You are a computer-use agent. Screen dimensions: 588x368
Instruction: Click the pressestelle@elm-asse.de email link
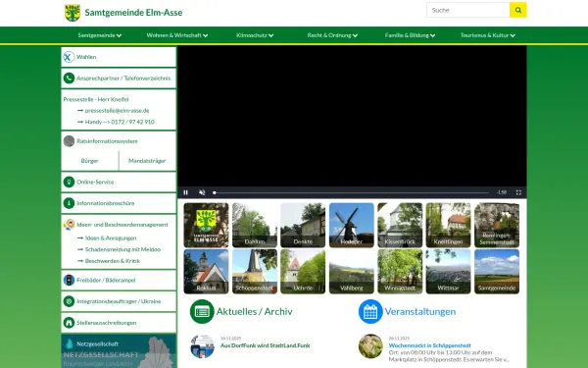(x=117, y=110)
